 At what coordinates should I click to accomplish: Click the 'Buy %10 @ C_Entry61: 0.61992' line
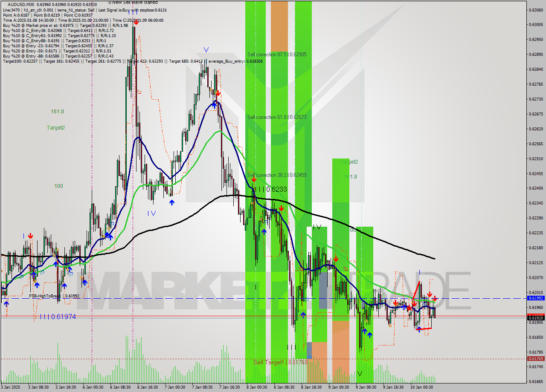click(x=59, y=35)
